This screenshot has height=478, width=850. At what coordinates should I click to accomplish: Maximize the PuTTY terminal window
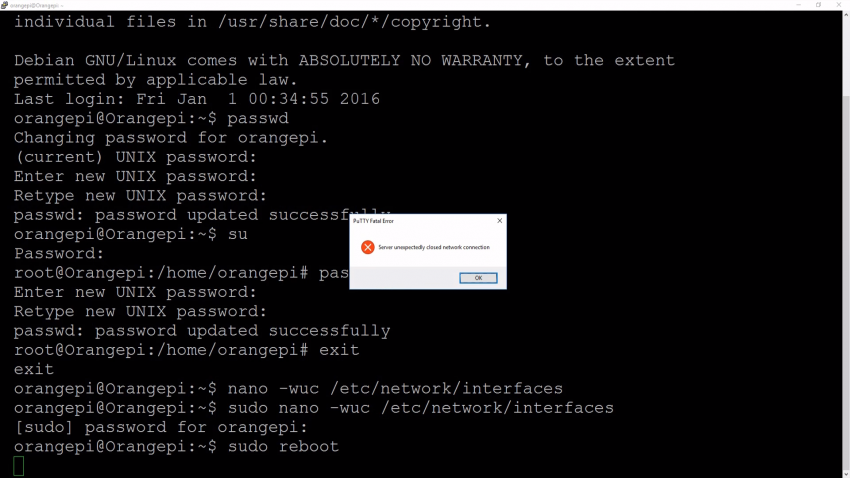819,5
